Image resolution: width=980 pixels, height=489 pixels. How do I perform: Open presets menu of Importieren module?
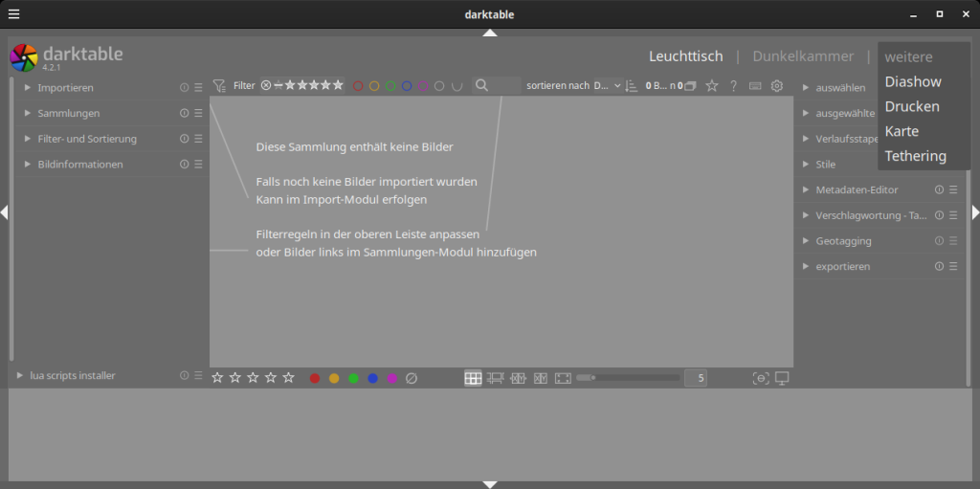198,87
